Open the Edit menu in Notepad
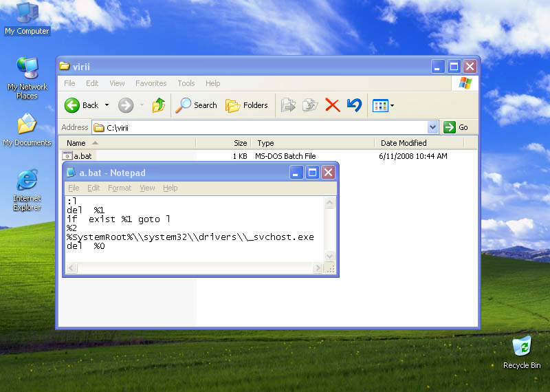This screenshot has height=392, width=550. coord(93,188)
